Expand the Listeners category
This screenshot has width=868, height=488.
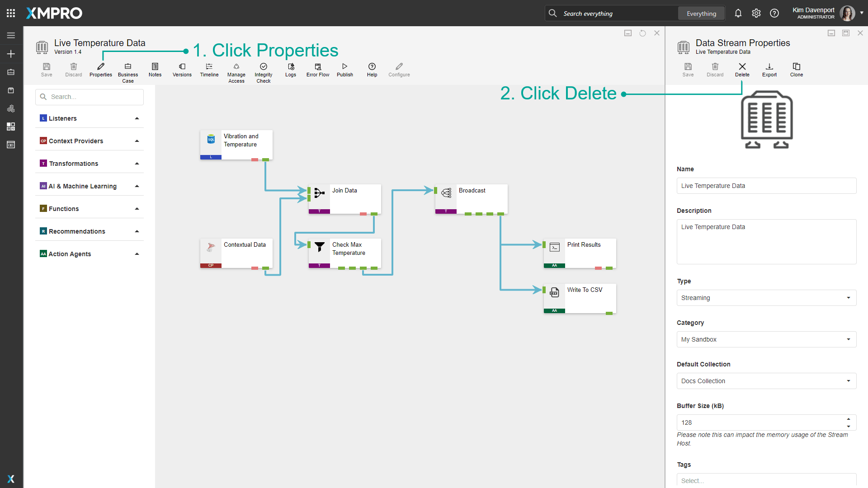(137, 118)
